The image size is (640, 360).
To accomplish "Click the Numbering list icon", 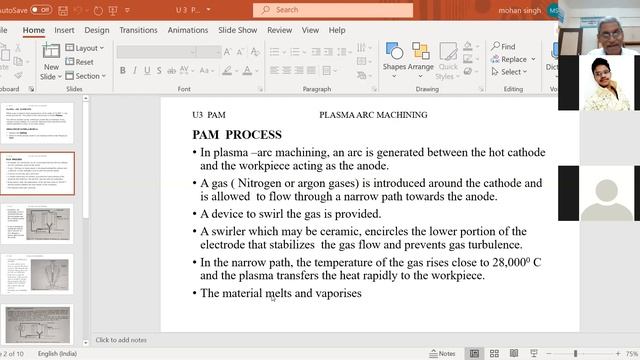I will tap(295, 52).
